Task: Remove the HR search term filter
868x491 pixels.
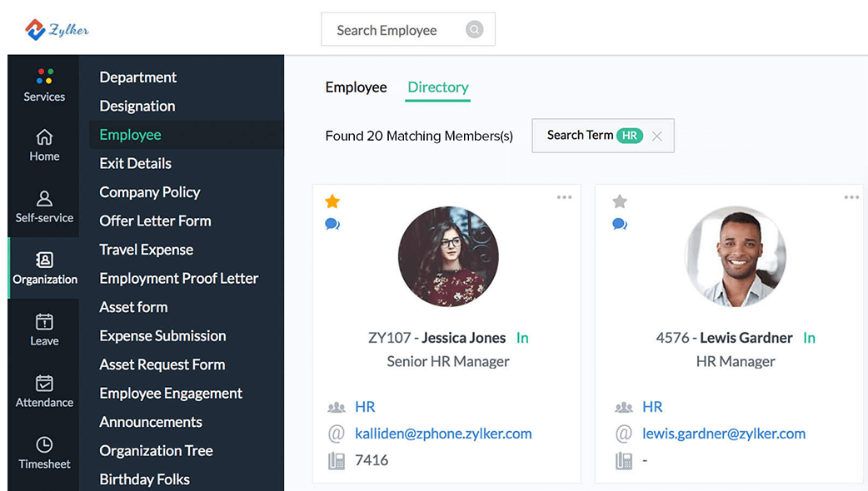Action: click(657, 136)
